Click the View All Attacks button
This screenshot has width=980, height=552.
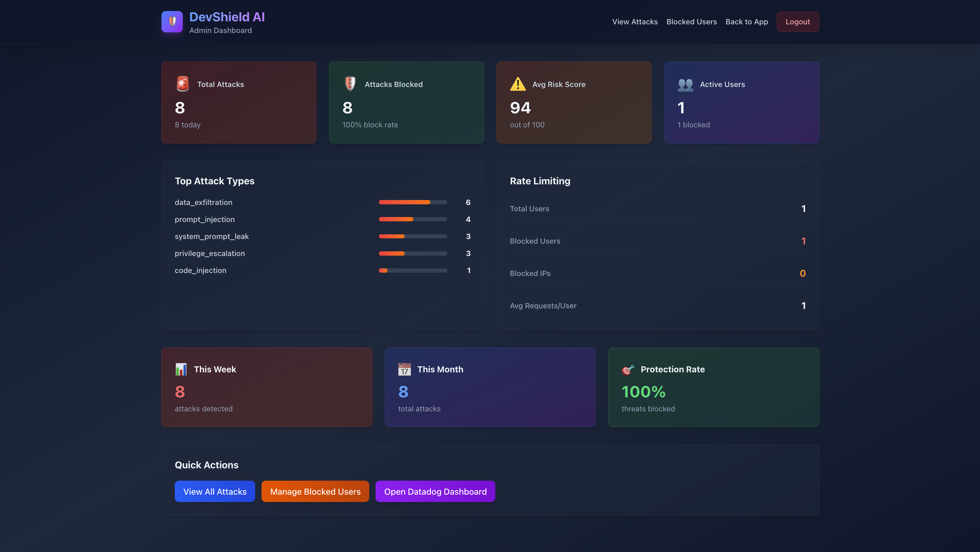tap(214, 491)
